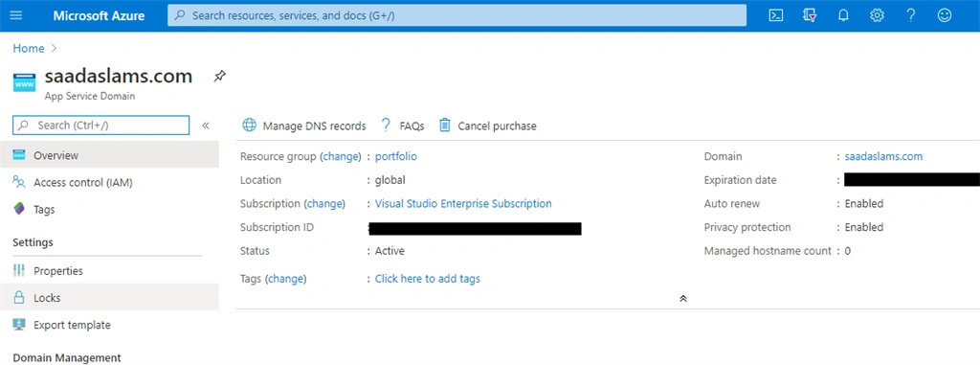
Task: Click FAQs toolbar button
Action: click(x=403, y=125)
